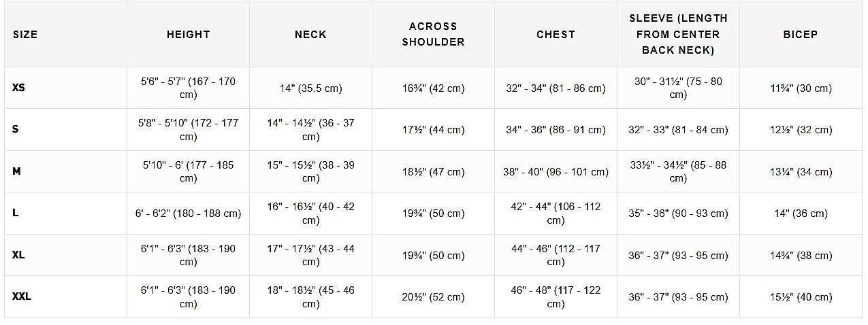868x325 pixels.
Task: Click the 17½" (44 cm) shoulder cell
Action: (x=433, y=130)
